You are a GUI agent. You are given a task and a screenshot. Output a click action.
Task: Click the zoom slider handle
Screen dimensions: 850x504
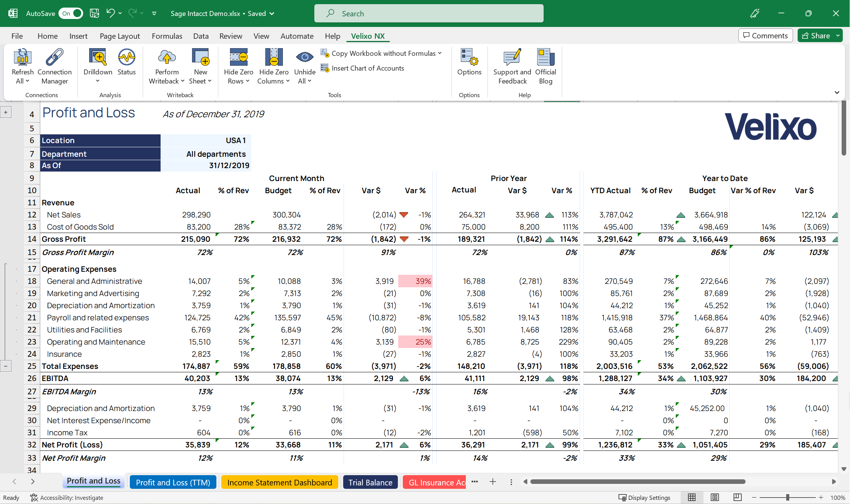coord(788,498)
